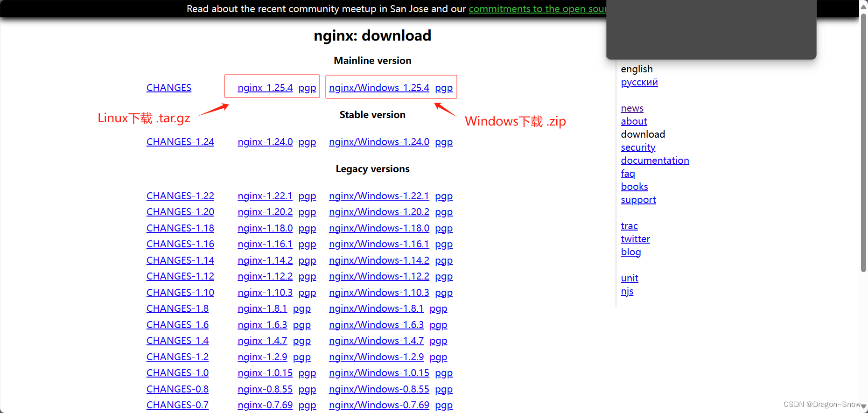Open CHANGES-1.22 link
This screenshot has height=413, width=868.
click(x=180, y=196)
